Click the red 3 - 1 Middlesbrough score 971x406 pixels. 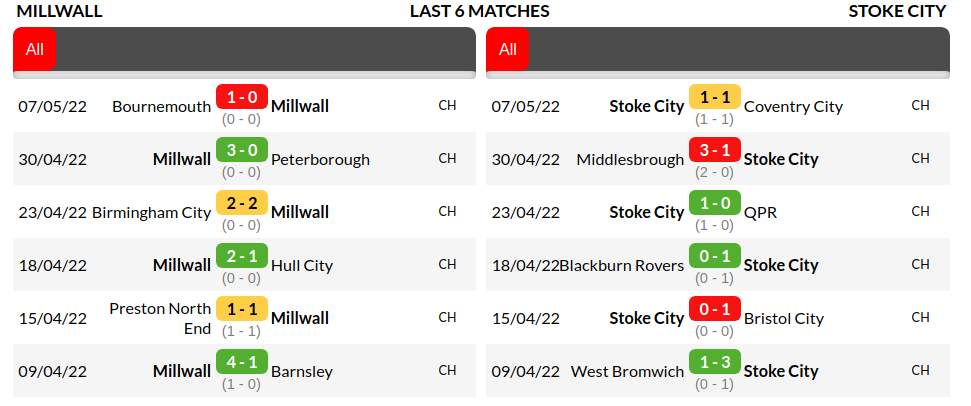coord(714,151)
